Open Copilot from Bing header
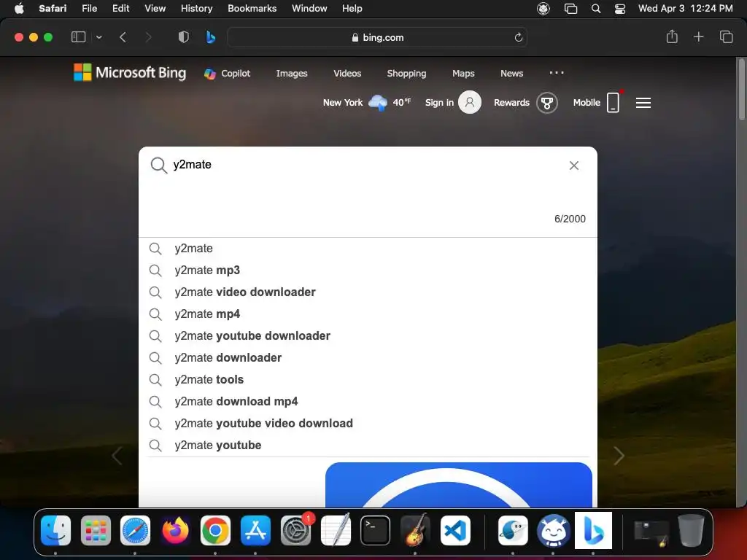Screen dimensions: 747x560 point(228,74)
